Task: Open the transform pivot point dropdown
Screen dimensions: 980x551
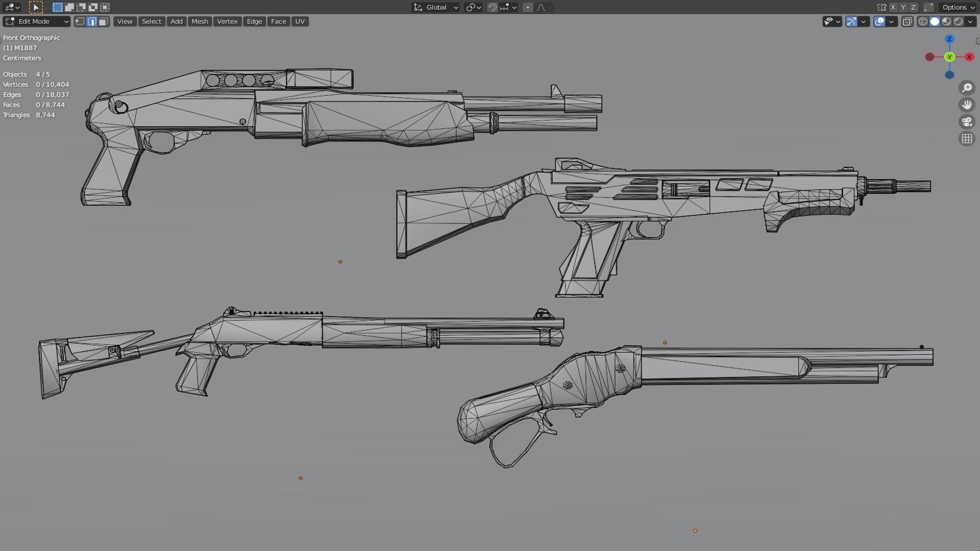Action: [474, 7]
